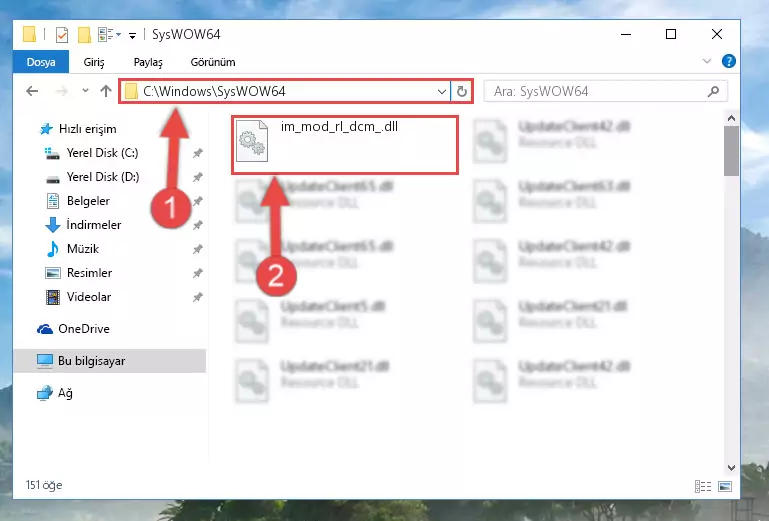Click the scrollbar up arrow in file list

[x=731, y=118]
